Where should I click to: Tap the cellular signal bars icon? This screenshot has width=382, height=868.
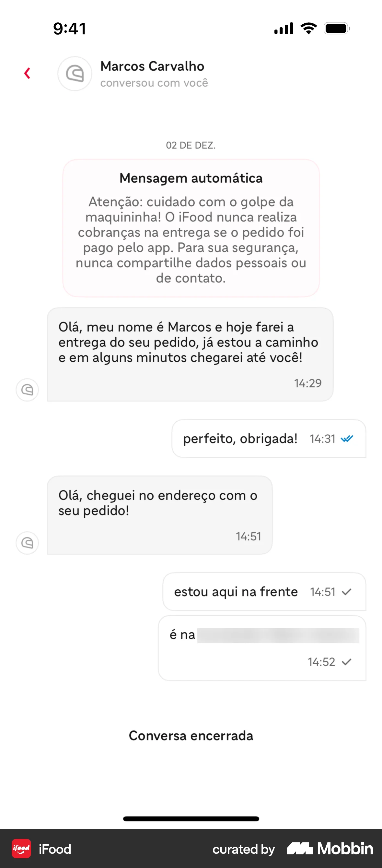tap(284, 29)
